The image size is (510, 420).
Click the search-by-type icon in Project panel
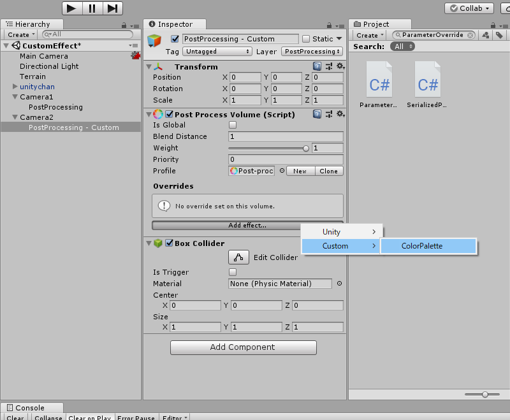coord(485,35)
